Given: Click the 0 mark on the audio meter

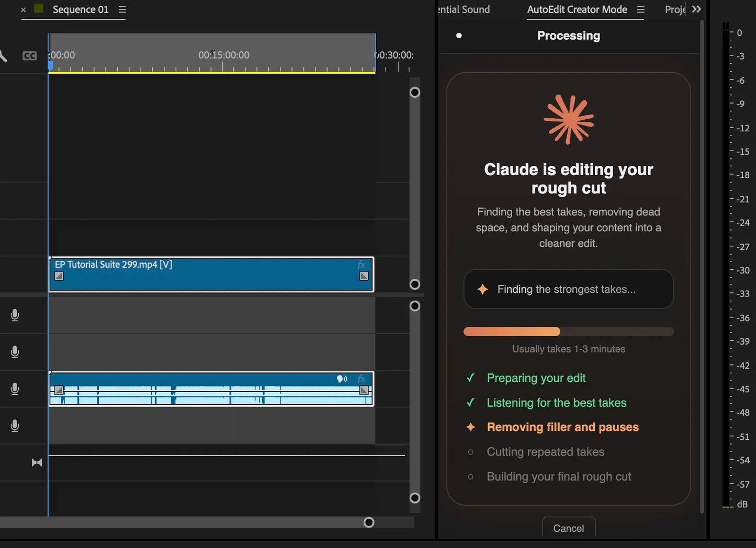Looking at the screenshot, I should (739, 32).
